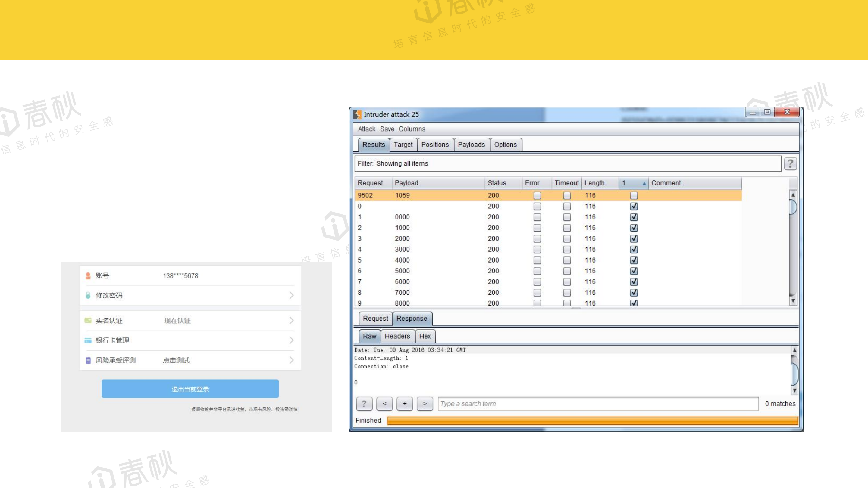
Task: Uncheck column 1 checkbox for payload 3000
Action: (634, 249)
